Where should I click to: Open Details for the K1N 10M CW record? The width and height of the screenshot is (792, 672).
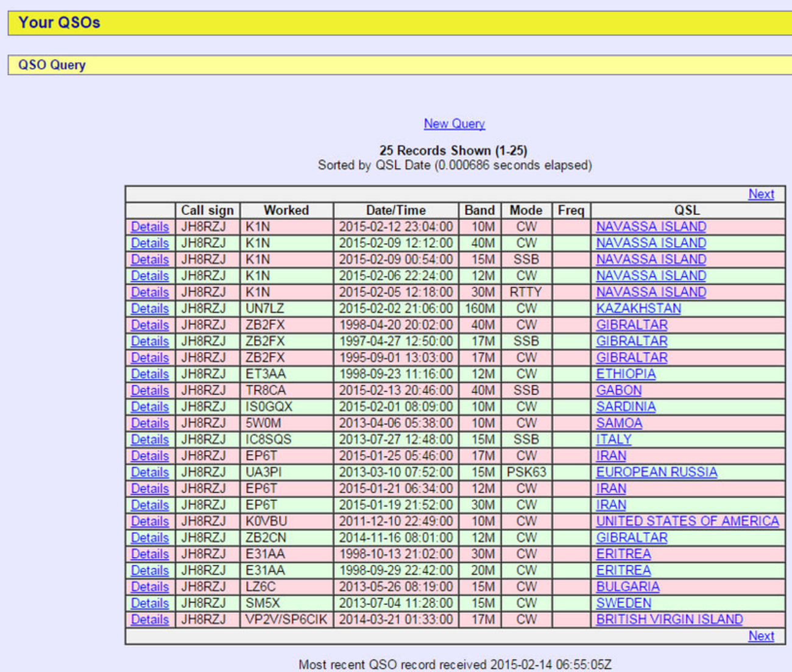(150, 227)
